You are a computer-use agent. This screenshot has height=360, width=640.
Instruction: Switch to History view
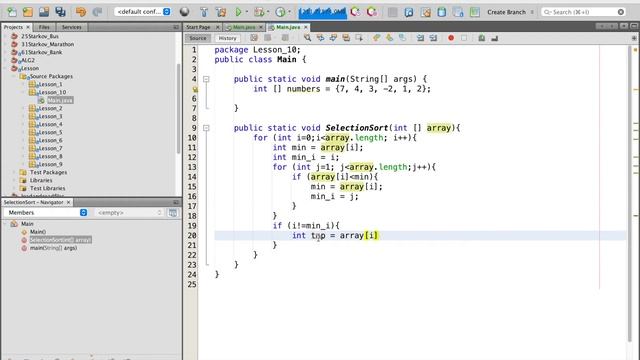[x=227, y=38]
